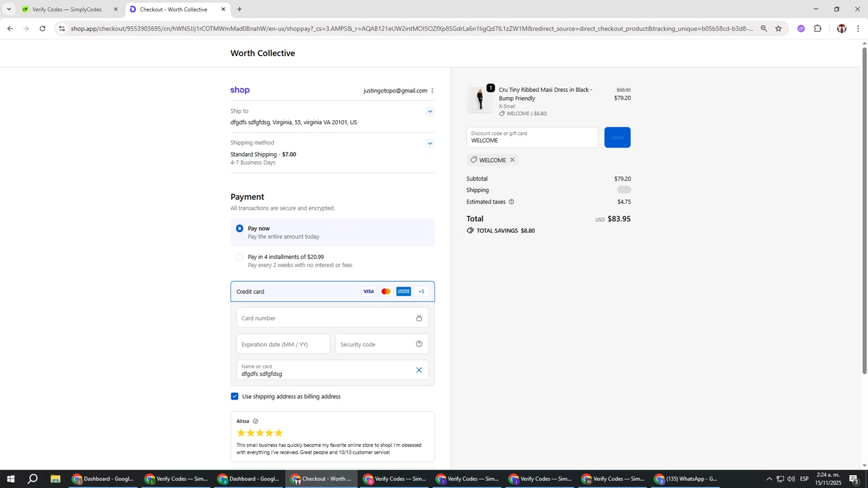Image resolution: width=868 pixels, height=488 pixels.
Task: Open the taskbar clock and date
Action: pos(827,479)
